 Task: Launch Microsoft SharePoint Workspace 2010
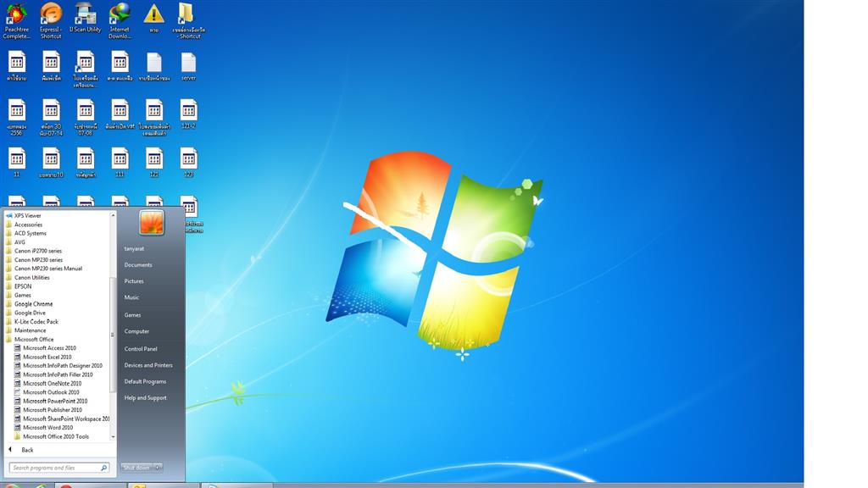click(x=66, y=419)
